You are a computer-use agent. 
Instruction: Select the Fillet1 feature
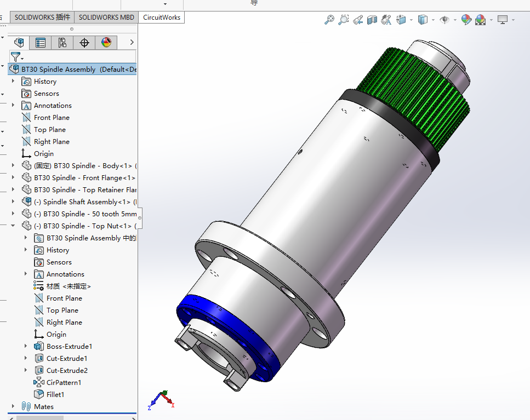pos(55,394)
